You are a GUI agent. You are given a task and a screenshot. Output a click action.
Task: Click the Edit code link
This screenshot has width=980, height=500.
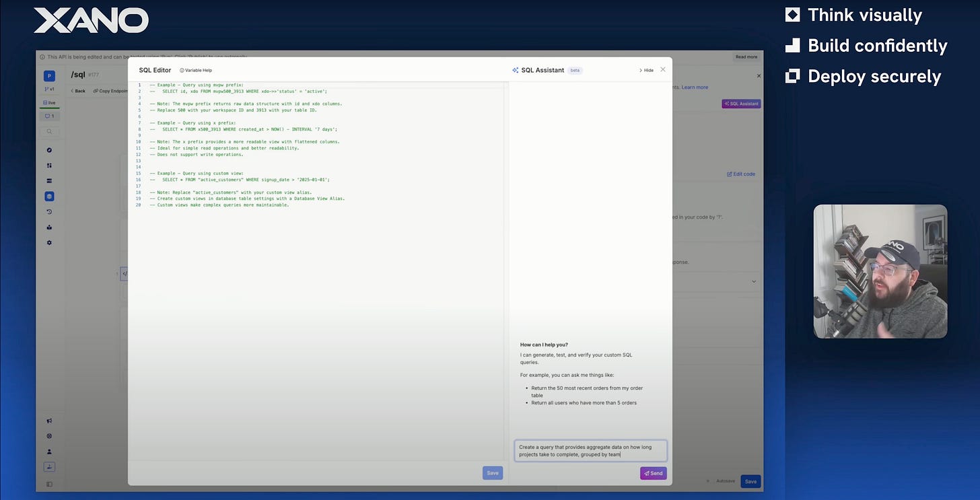coord(741,174)
